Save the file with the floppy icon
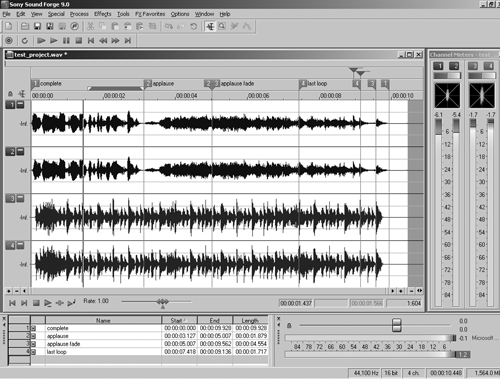The image size is (500, 379). tap(37, 26)
